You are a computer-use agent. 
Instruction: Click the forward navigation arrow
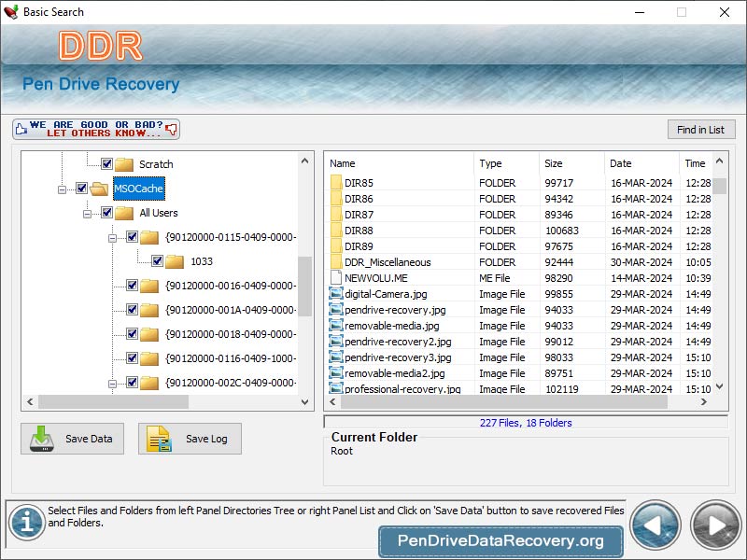(714, 525)
